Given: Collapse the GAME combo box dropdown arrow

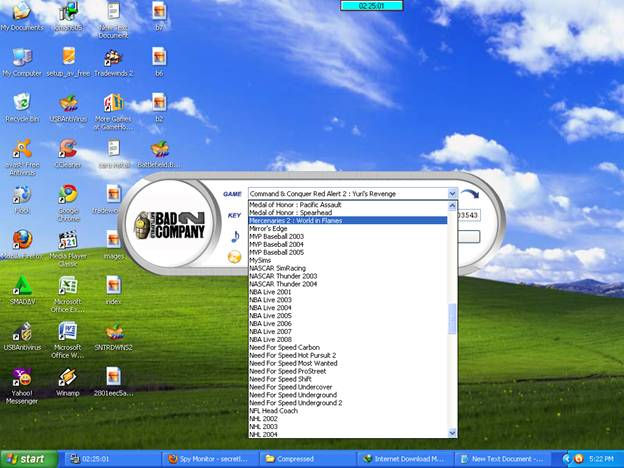Looking at the screenshot, I should pos(452,194).
